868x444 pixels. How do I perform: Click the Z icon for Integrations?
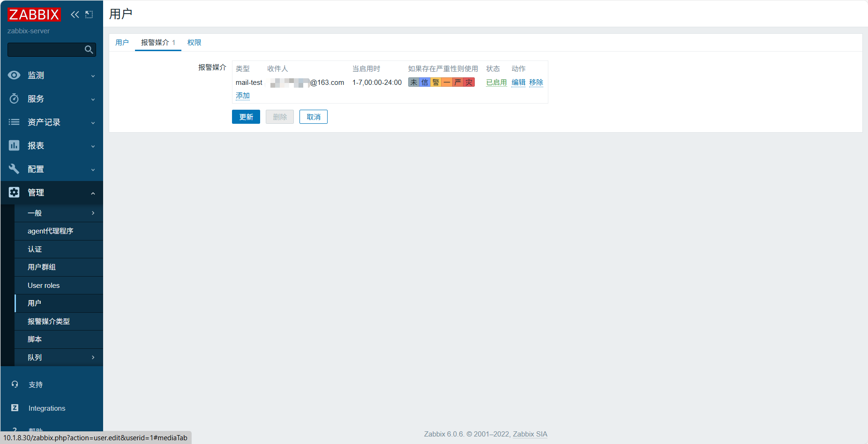click(x=15, y=408)
